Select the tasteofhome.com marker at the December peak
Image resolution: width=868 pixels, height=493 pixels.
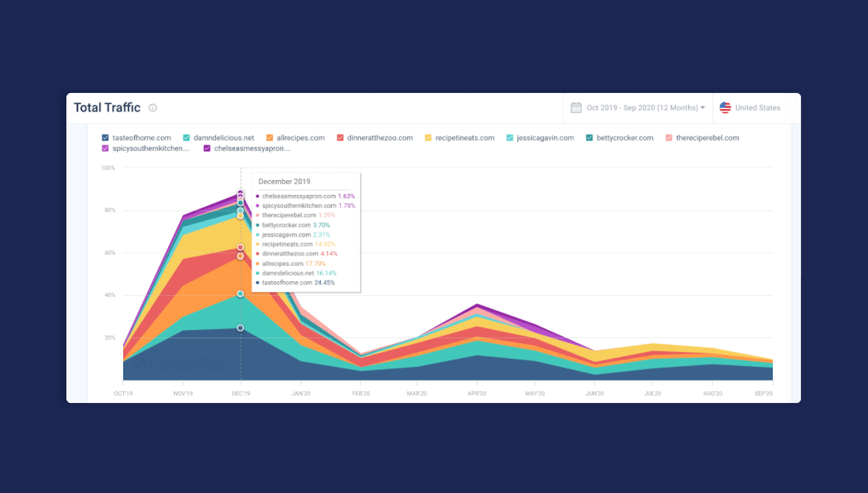click(240, 328)
